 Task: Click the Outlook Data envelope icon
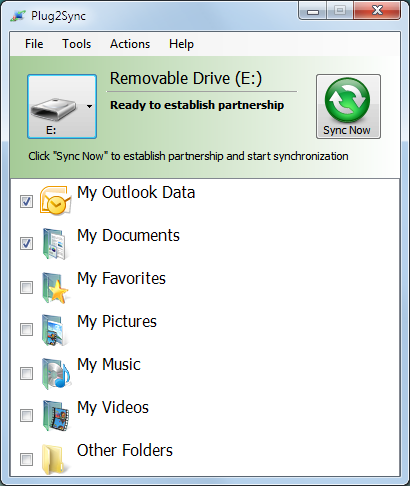click(x=56, y=201)
